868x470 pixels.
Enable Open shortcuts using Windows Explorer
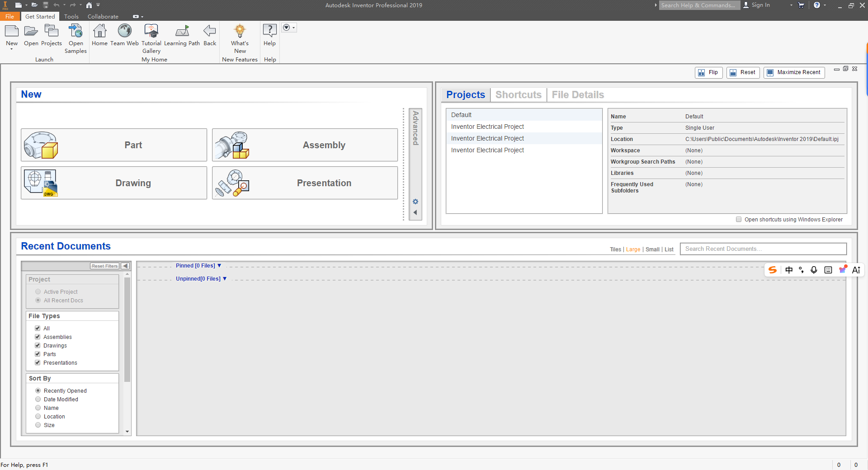[x=739, y=219]
